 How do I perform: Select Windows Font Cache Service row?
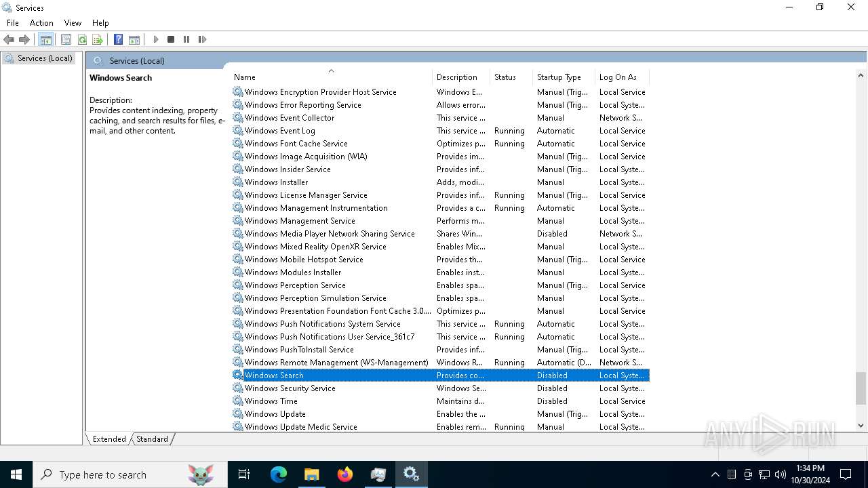(440, 144)
